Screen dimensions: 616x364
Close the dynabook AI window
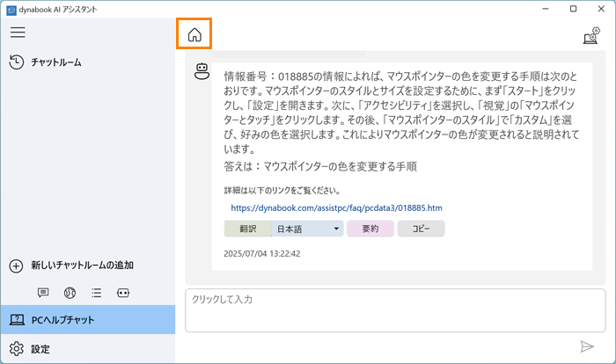tap(601, 9)
